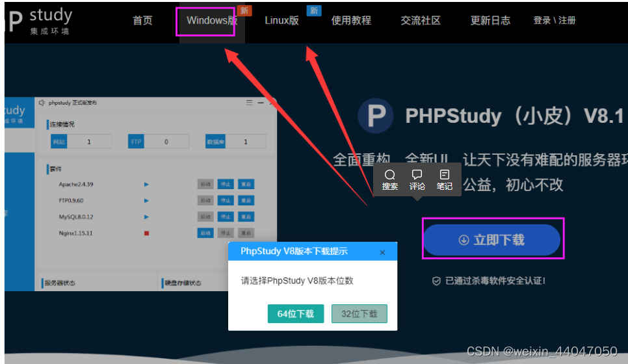Click the Nginx1.15.11 red stopped indicator

point(146,233)
